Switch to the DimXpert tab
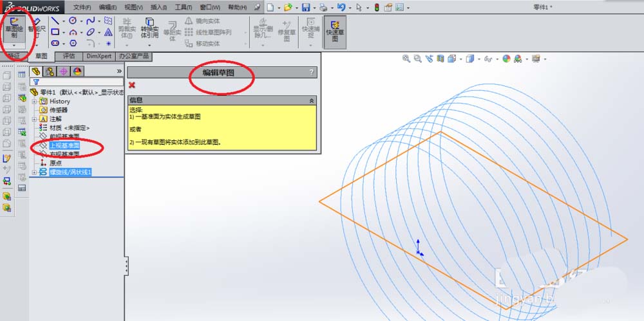This screenshot has height=321, width=644. pyautogui.click(x=99, y=56)
